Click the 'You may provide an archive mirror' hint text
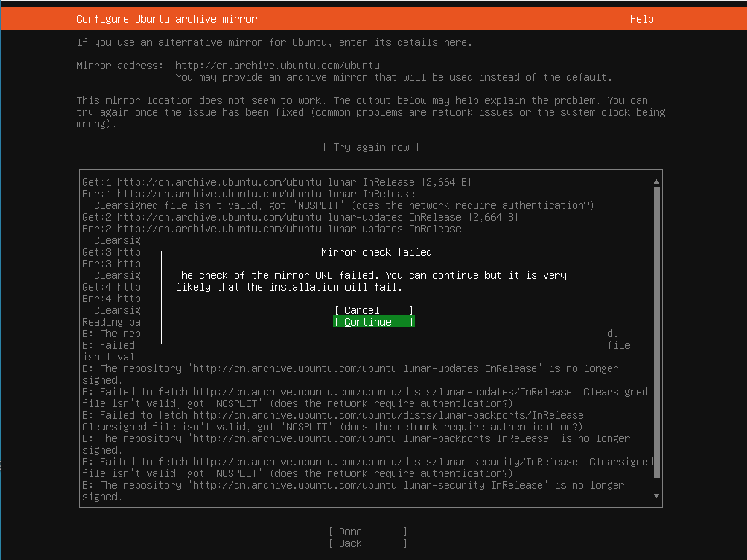This screenshot has height=560, width=747. click(x=394, y=77)
